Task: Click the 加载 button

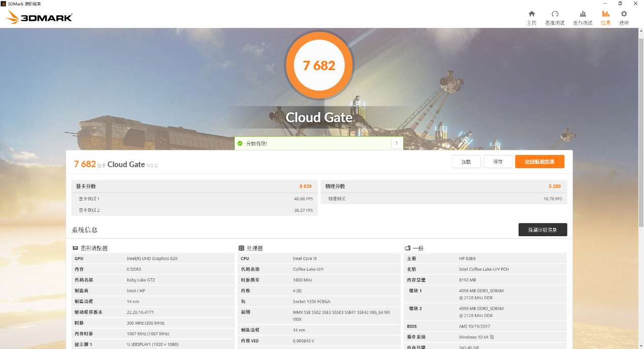Action: click(466, 162)
